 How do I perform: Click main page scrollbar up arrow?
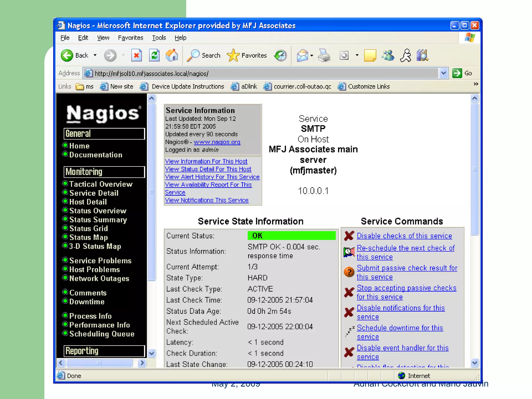point(475,98)
